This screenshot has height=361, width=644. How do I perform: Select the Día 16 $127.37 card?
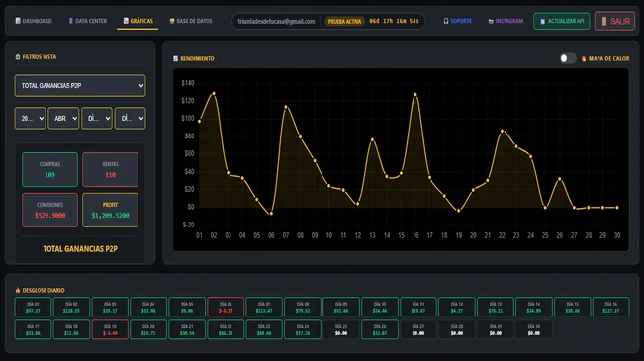611,307
